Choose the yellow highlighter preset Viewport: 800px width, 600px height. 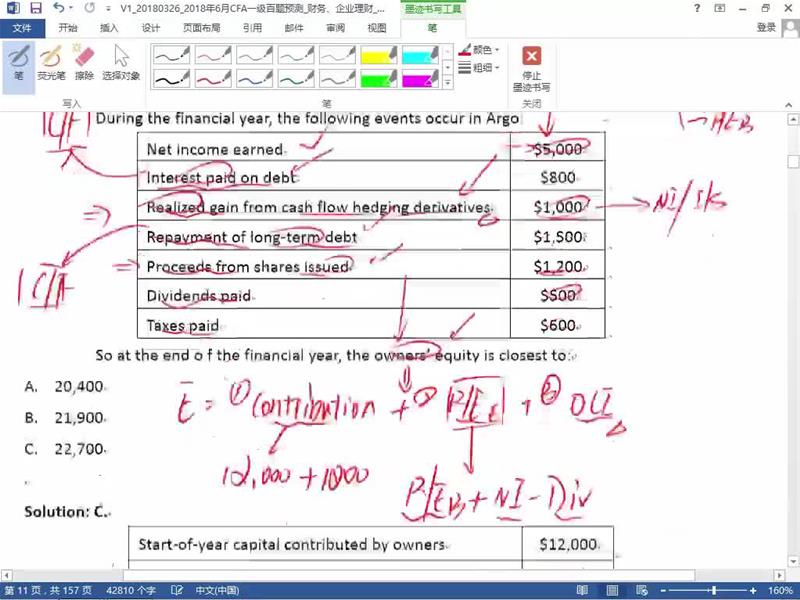click(379, 55)
